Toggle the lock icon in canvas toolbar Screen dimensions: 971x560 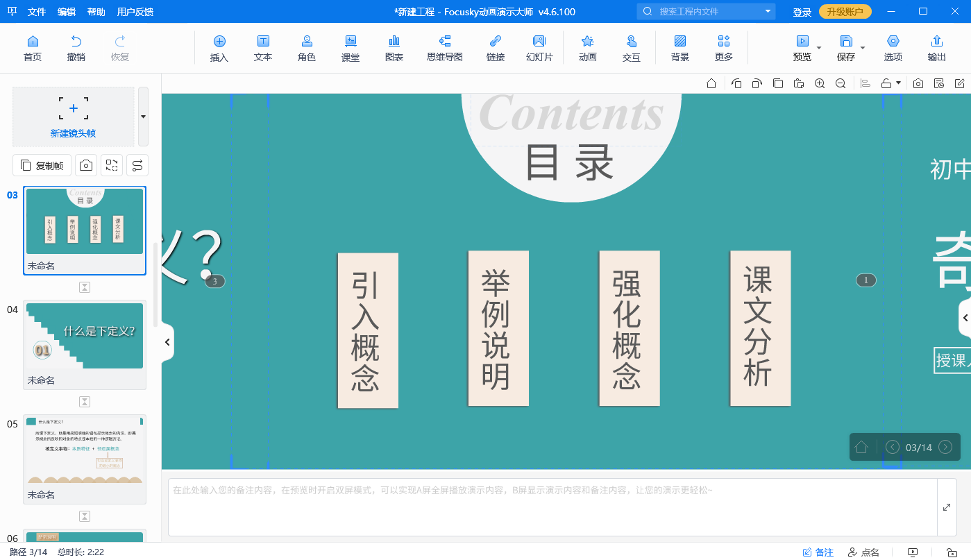click(886, 83)
